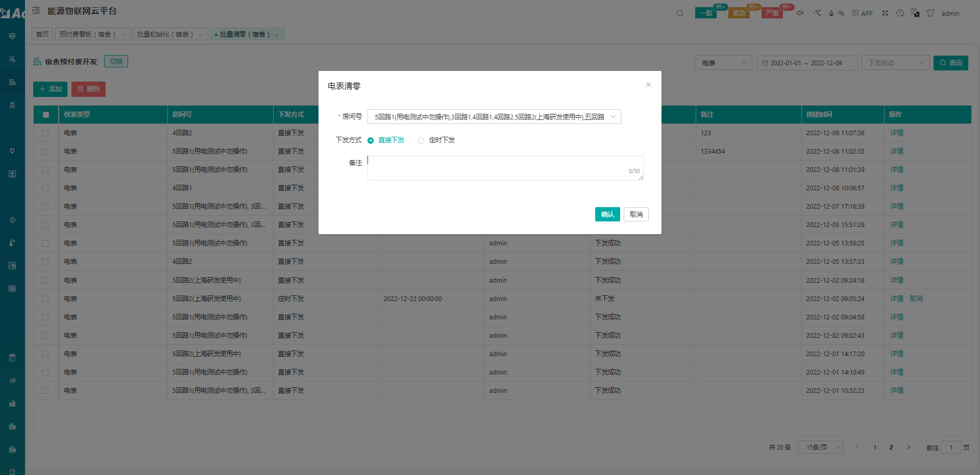The height and width of the screenshot is (475, 980).
Task: Open water drop sidebar icon
Action: click(12, 220)
